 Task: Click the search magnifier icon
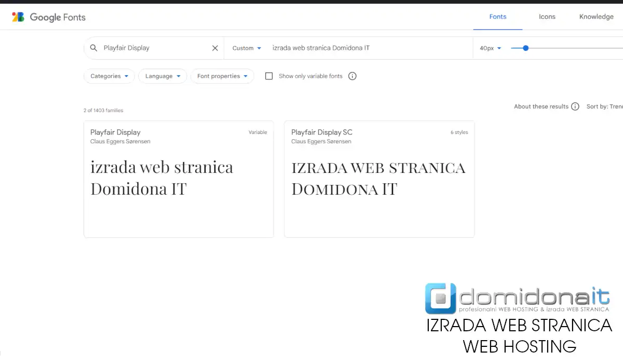93,48
